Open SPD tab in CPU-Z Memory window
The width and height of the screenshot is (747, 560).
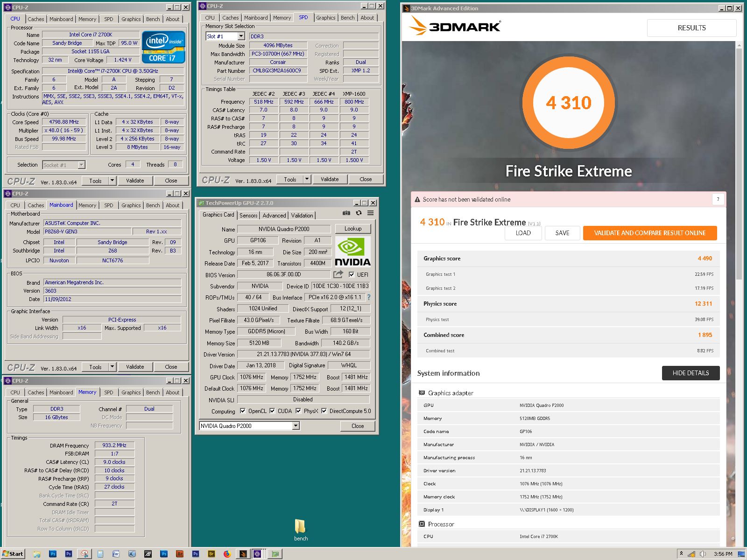click(108, 392)
